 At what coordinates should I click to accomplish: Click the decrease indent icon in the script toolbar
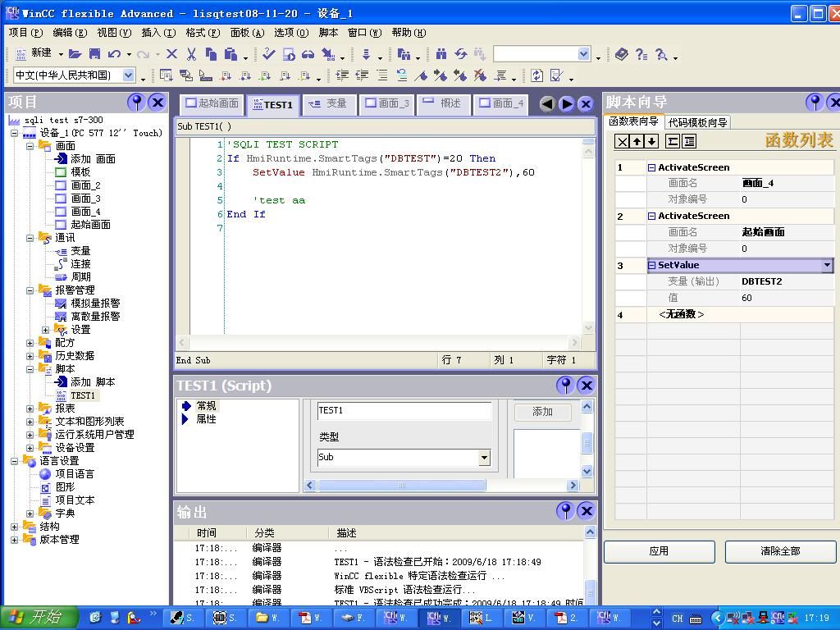(x=362, y=75)
